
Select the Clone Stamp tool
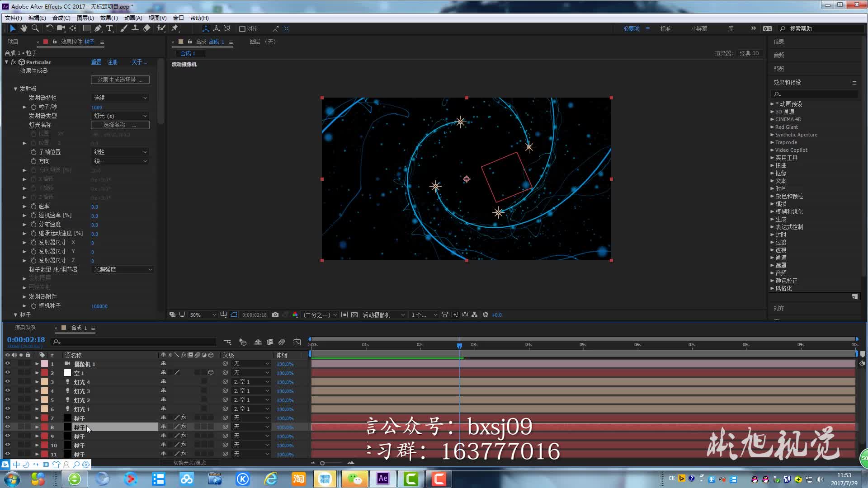tap(135, 28)
